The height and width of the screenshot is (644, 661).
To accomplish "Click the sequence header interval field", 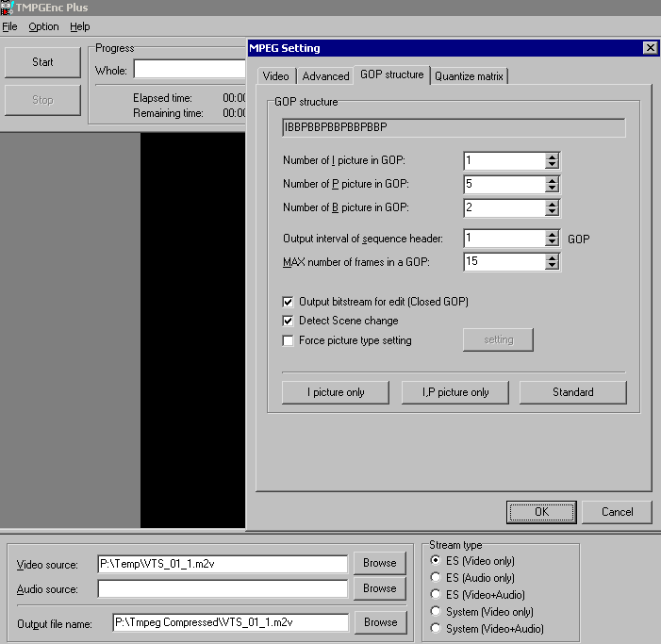I will coord(504,239).
